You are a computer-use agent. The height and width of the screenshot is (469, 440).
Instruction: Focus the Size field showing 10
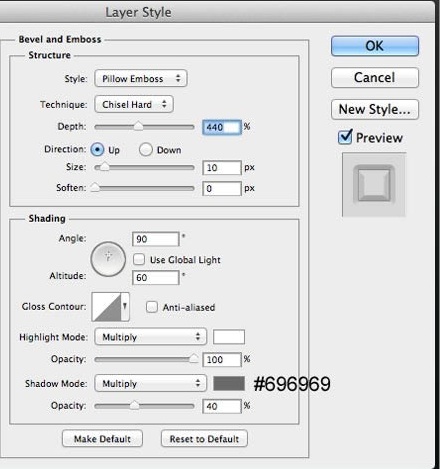pyautogui.click(x=222, y=168)
